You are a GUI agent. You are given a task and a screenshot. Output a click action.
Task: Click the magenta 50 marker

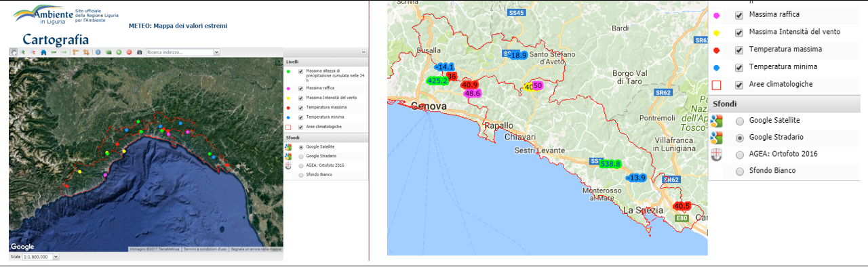[537, 85]
